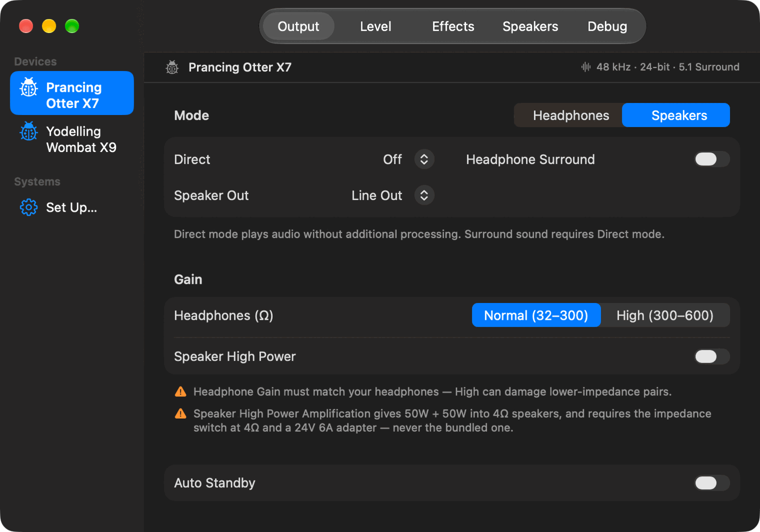Select Prancing Otter X7 device in sidebar

(72, 93)
